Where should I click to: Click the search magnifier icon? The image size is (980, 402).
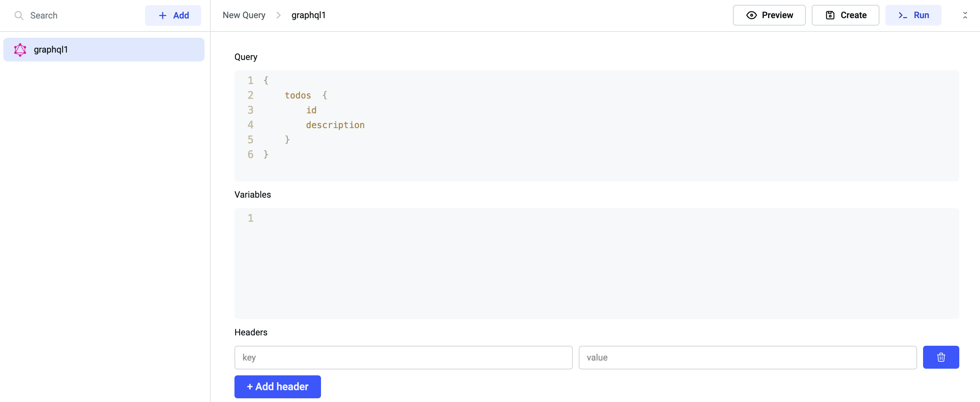tap(18, 16)
